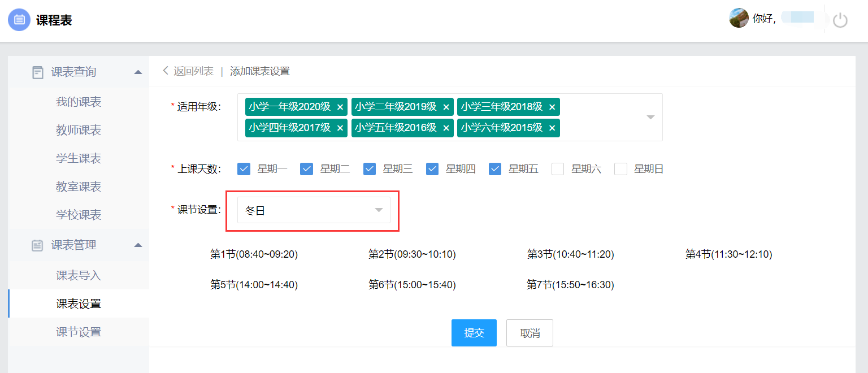Image resolution: width=868 pixels, height=373 pixels.
Task: Click the power logout icon
Action: (x=840, y=20)
